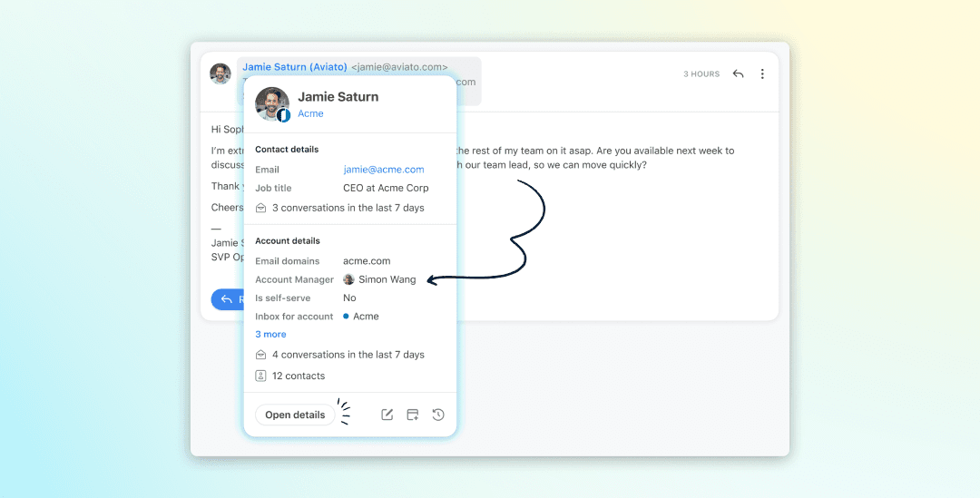Click the edit pencil icon in contact card
The width and height of the screenshot is (980, 498).
point(387,415)
